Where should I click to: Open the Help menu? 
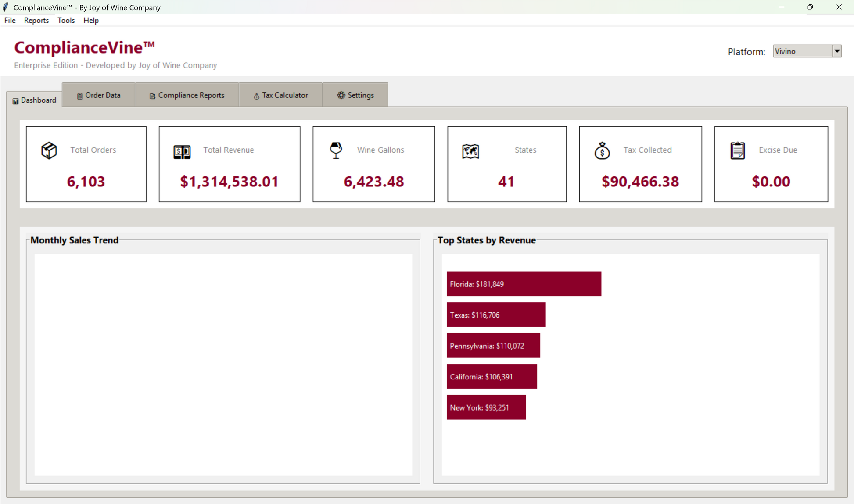91,20
